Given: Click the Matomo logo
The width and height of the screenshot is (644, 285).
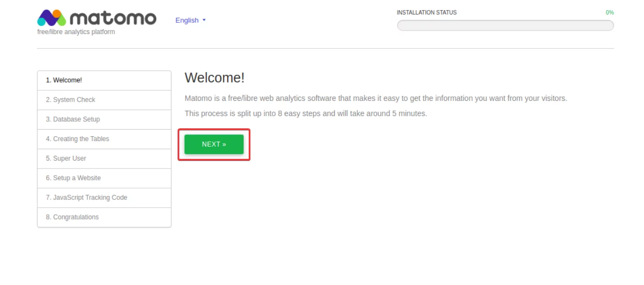Looking at the screenshot, I should point(97,17).
